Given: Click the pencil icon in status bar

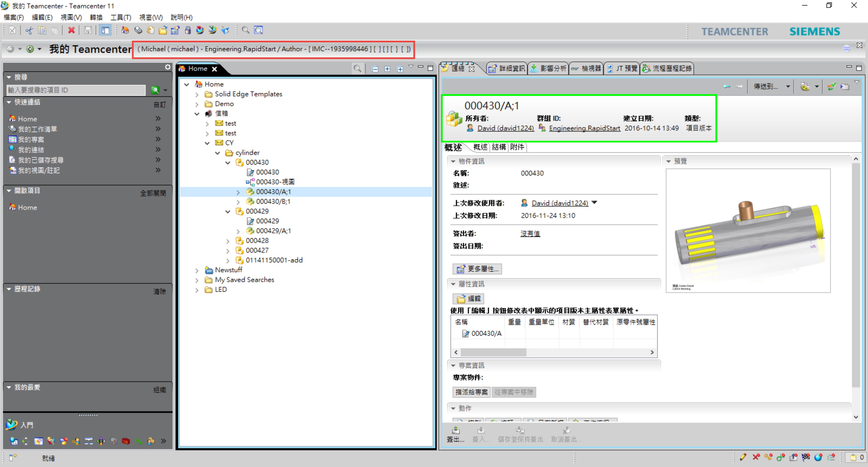Looking at the screenshot, I should tap(743, 457).
